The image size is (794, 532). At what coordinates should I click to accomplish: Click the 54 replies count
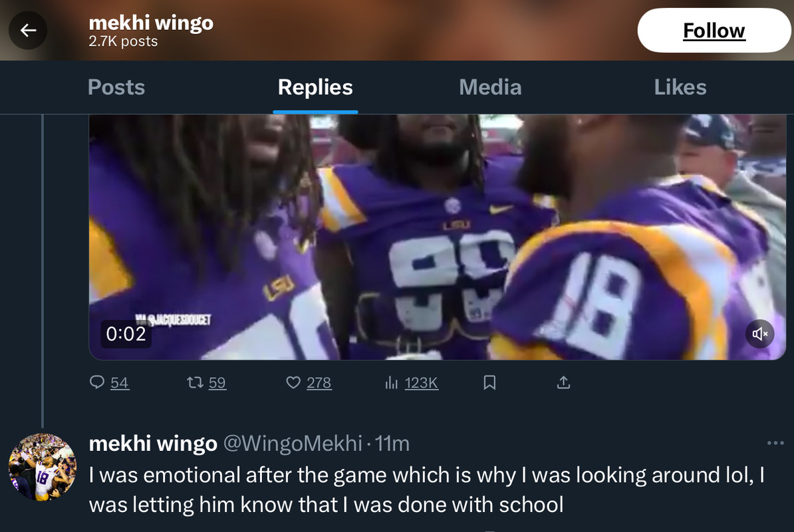pos(120,382)
